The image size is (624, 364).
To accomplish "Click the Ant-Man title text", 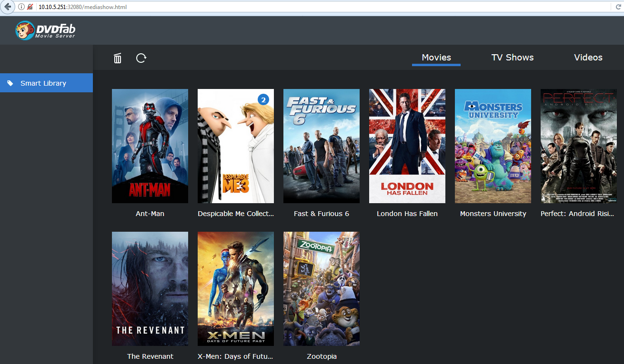I will [150, 214].
